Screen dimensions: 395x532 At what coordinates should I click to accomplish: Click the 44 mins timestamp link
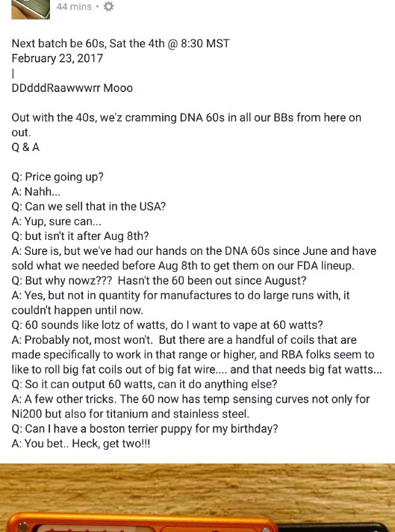74,7
